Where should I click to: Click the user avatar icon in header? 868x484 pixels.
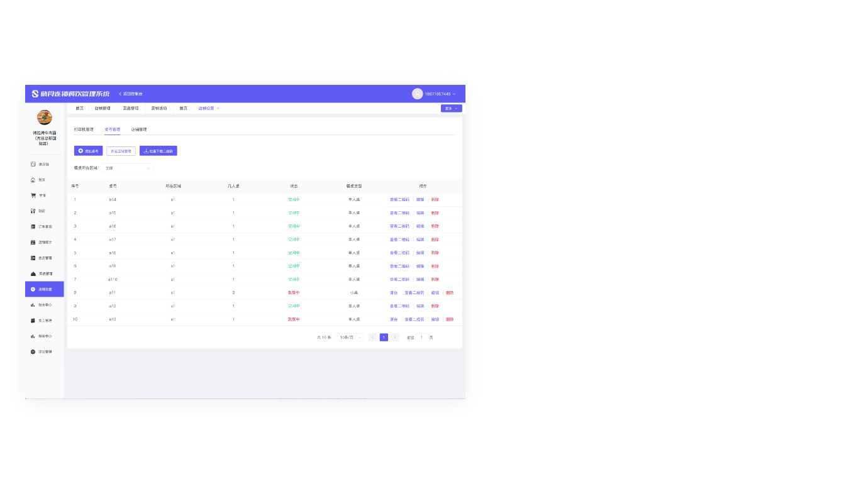coord(417,94)
